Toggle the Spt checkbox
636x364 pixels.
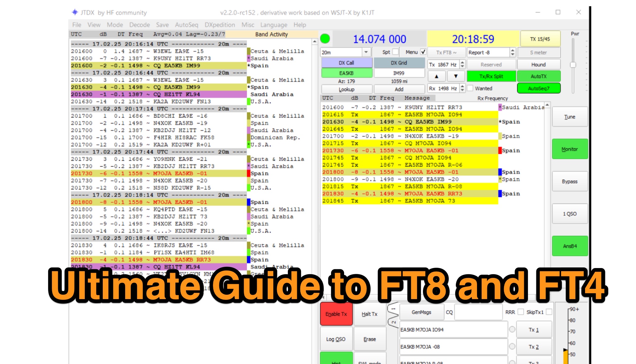coord(395,52)
